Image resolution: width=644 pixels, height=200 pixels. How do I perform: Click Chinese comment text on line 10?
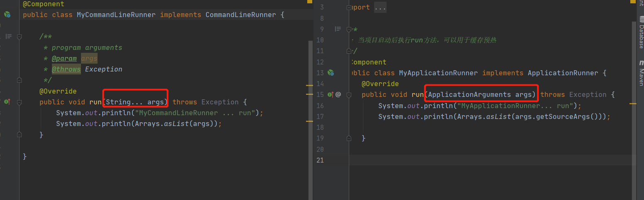tap(427, 40)
